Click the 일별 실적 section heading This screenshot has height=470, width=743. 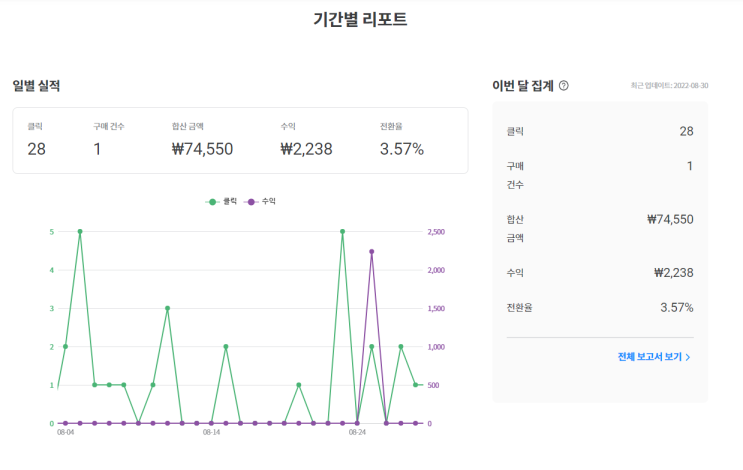click(36, 86)
